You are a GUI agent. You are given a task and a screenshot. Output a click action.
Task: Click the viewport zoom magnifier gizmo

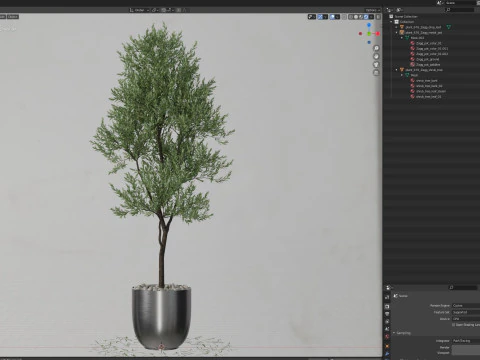pos(376,49)
